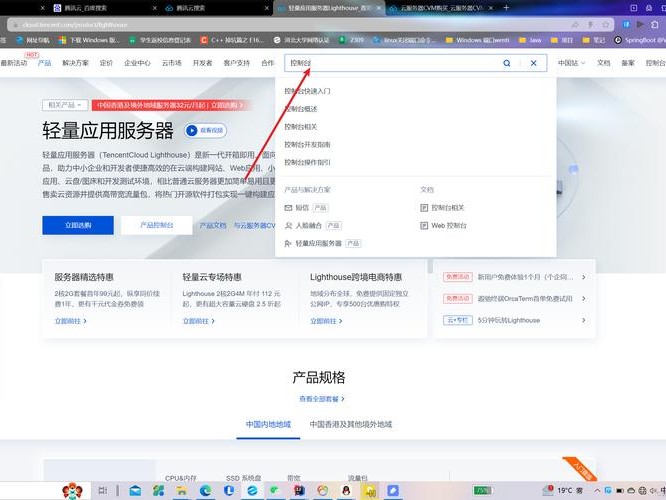Follow 立即前往 under 服务器精选特惠

pos(71,321)
